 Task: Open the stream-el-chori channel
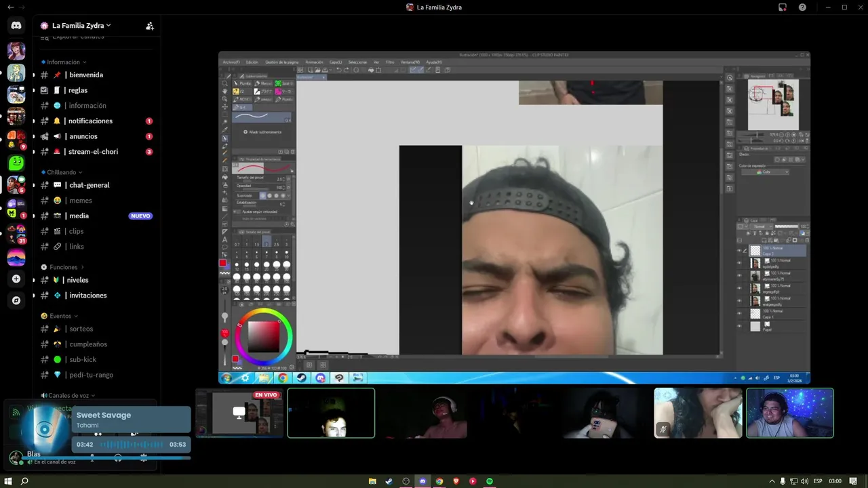coord(96,152)
